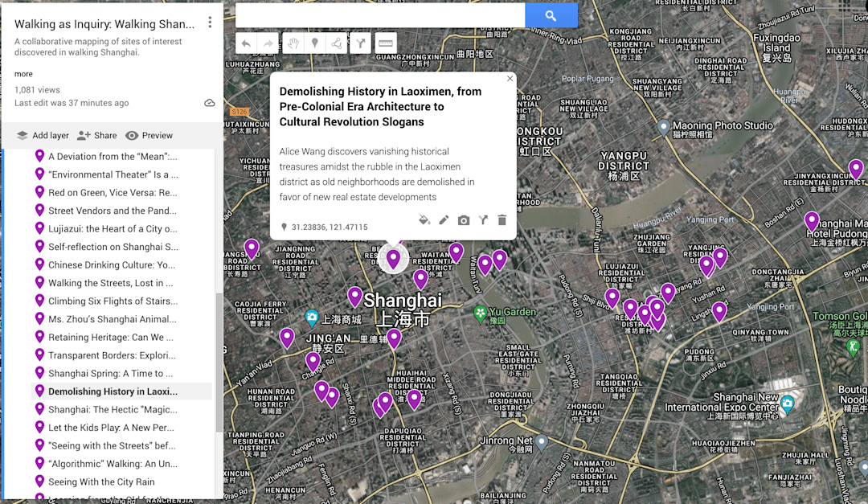This screenshot has height=504, width=868.
Task: Click in the map search input field
Action: 380,15
